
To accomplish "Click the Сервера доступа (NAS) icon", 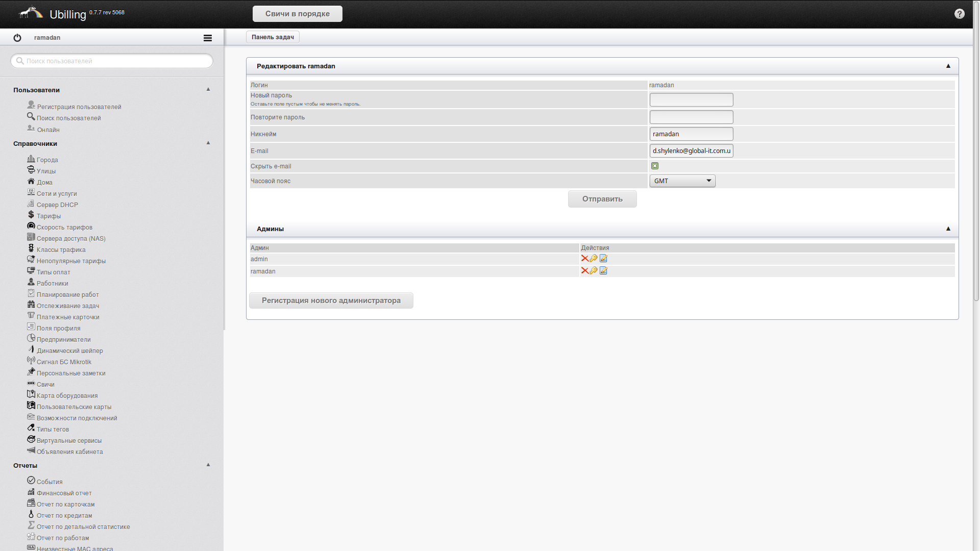I will [31, 237].
